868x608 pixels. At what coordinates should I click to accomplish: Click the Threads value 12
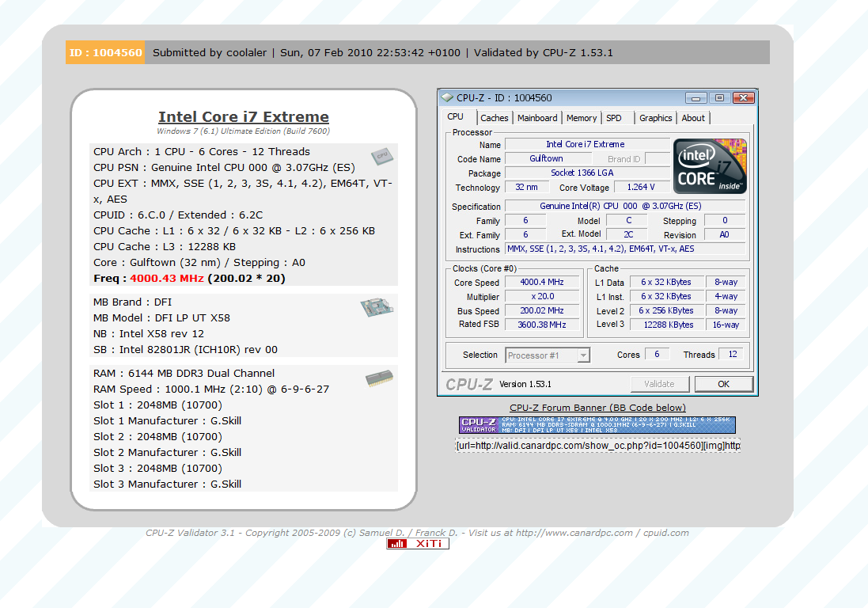pyautogui.click(x=733, y=355)
